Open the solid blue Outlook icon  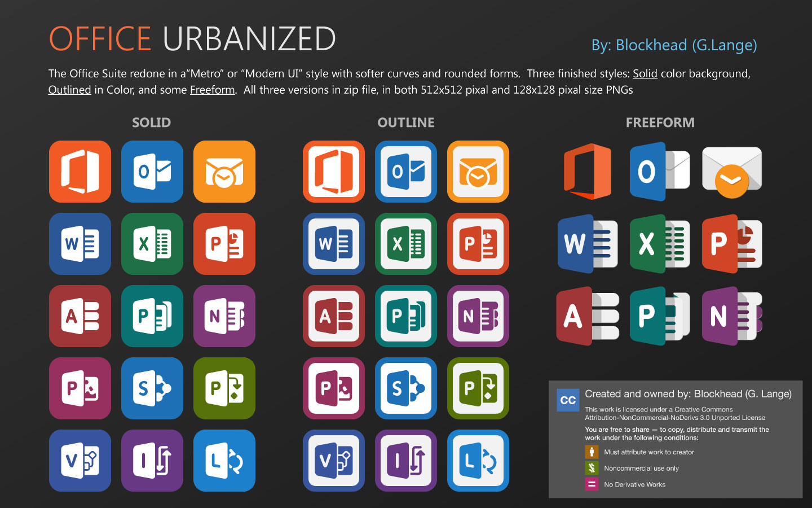[x=152, y=172]
